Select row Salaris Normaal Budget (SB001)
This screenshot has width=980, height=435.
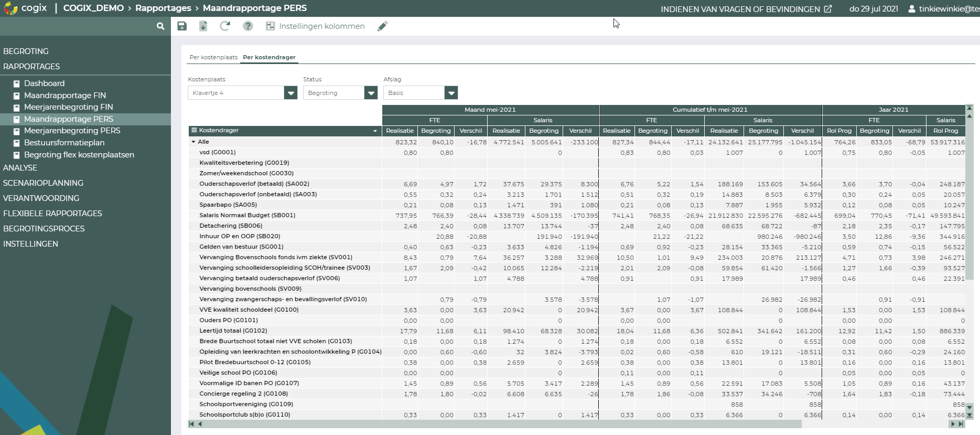point(577,215)
